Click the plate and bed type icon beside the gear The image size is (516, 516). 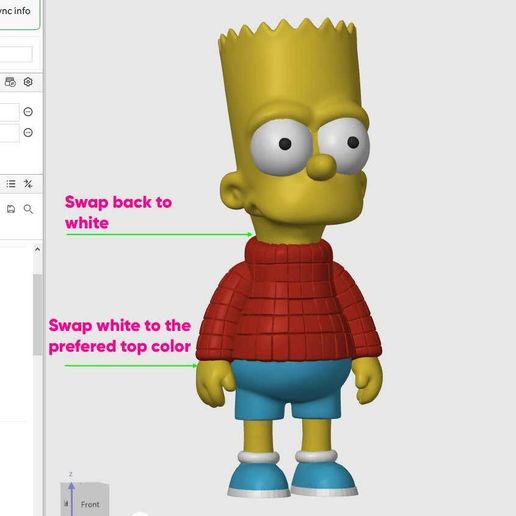[10, 82]
